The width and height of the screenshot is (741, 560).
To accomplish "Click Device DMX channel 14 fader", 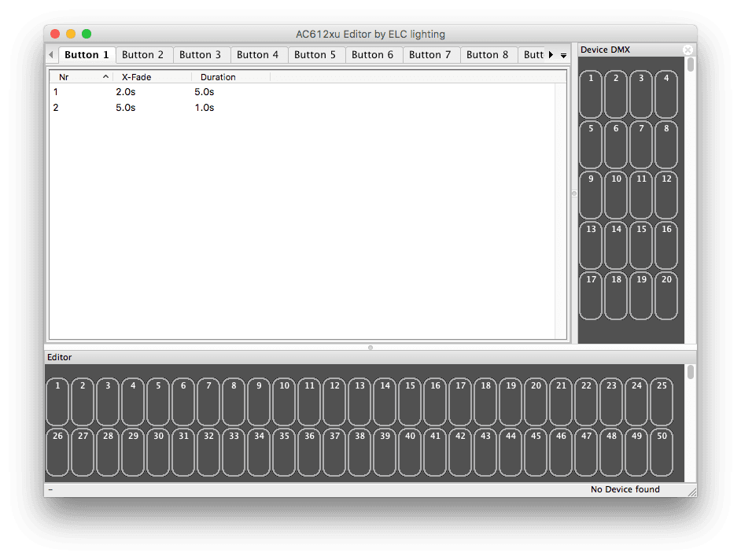I will [616, 245].
